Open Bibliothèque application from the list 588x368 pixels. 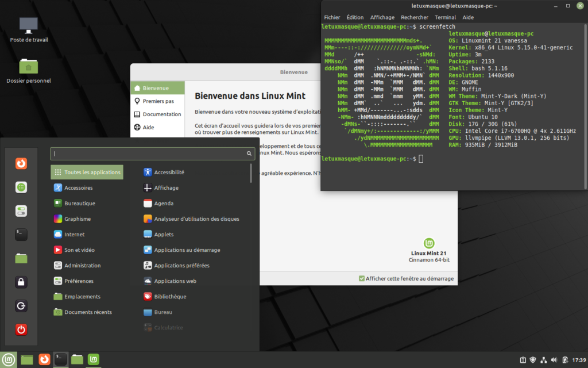(165, 296)
